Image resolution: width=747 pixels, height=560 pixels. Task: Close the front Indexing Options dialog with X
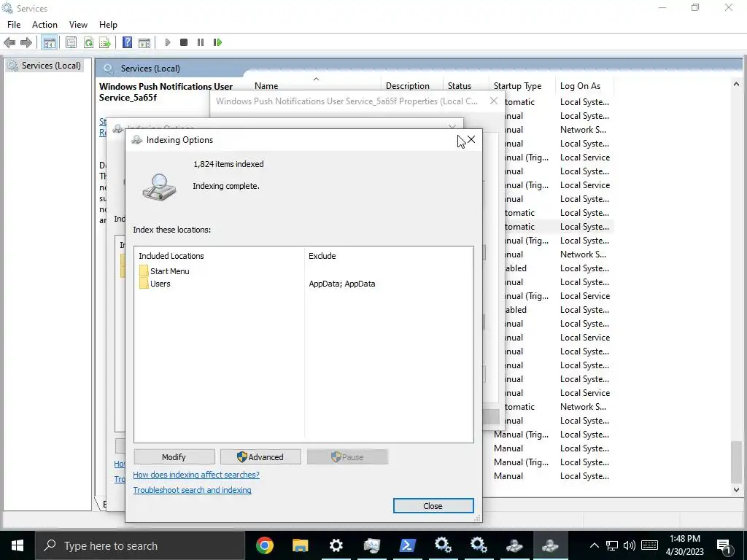[x=471, y=139]
